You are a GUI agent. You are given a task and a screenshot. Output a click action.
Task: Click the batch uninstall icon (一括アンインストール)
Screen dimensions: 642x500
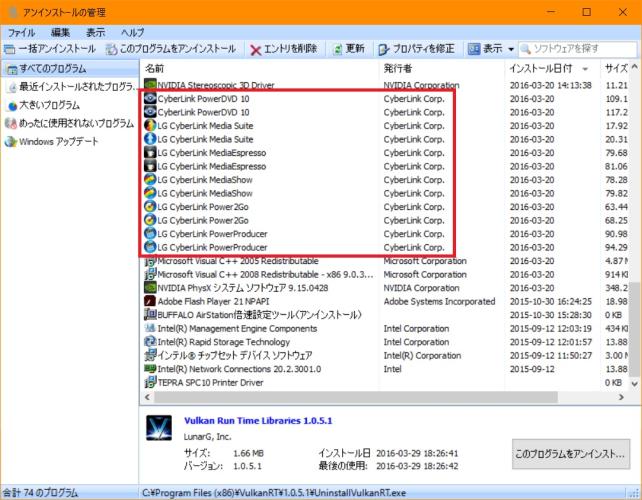[x=9, y=50]
